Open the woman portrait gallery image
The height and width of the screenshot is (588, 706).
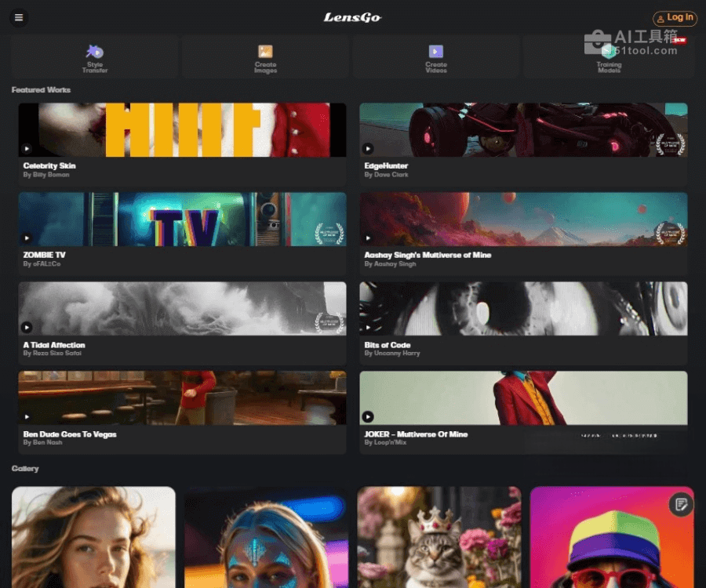pos(93,537)
